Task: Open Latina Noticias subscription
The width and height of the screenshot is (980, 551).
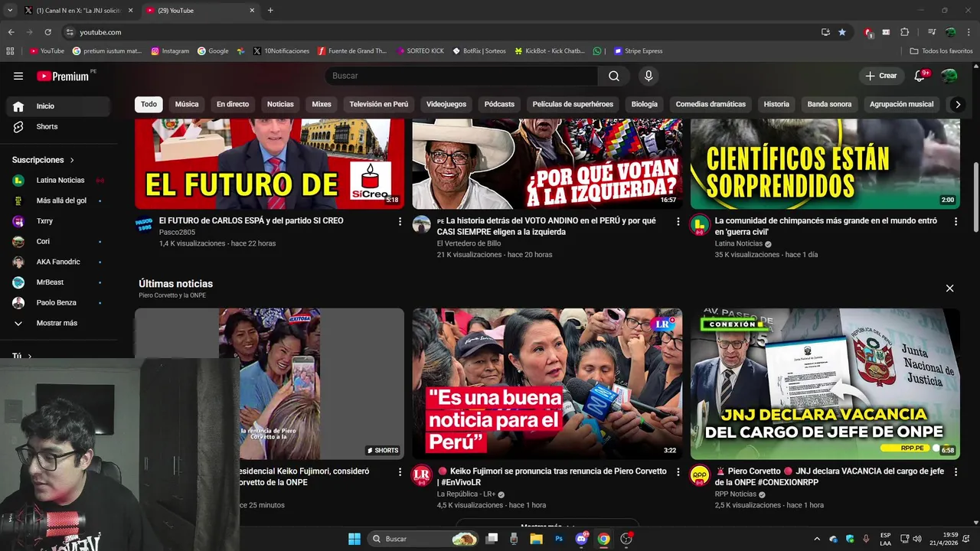Action: point(58,180)
